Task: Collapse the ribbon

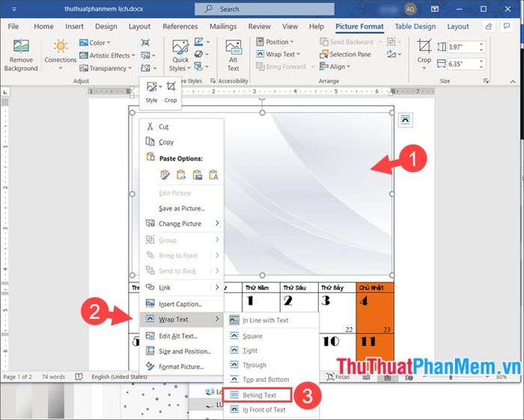Action: [513, 82]
